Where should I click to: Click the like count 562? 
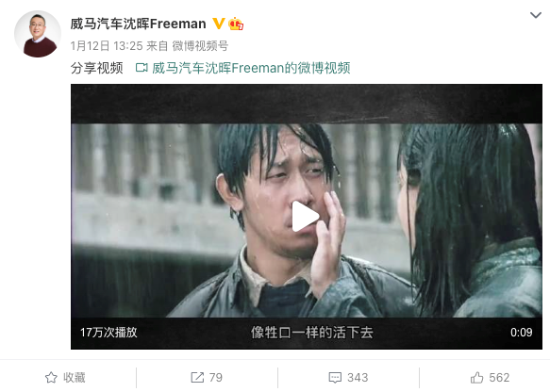(x=499, y=377)
